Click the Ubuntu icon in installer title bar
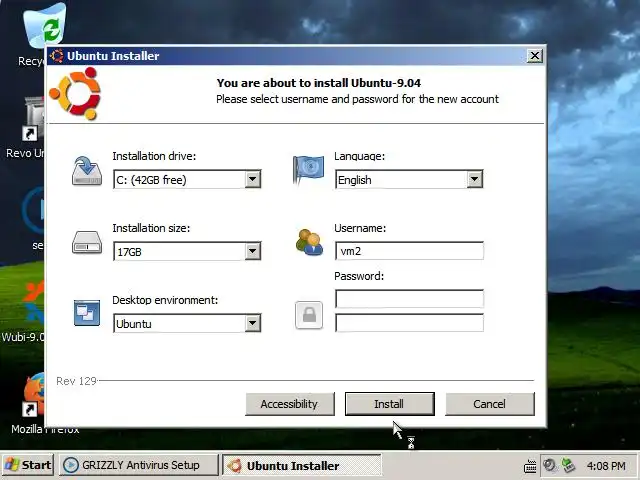Screen dimensions: 640x480 tap(57, 56)
